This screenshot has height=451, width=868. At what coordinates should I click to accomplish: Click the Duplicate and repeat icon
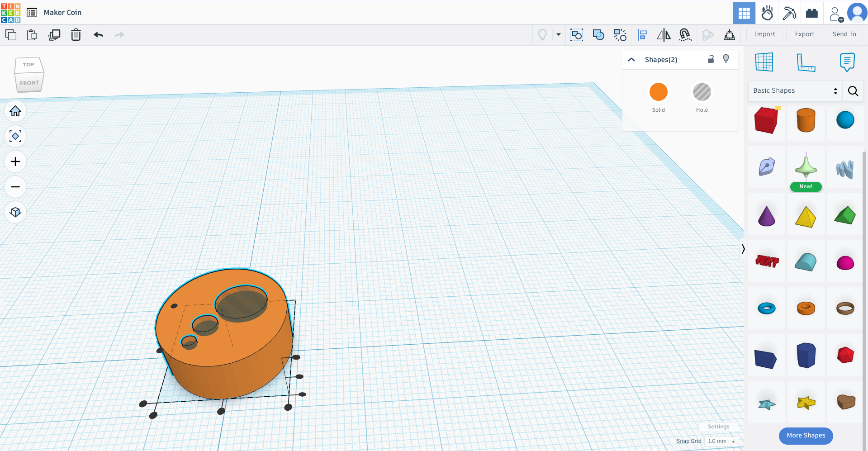(54, 35)
